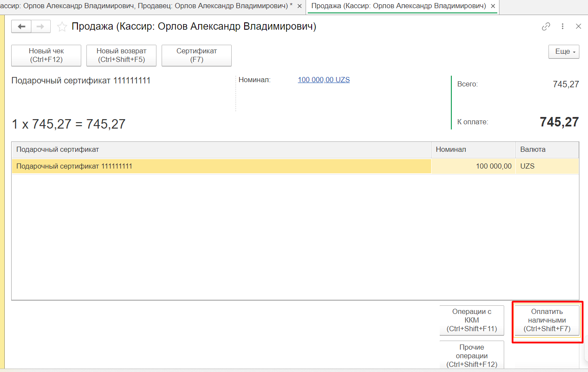Close the first tab with Продавец in title
The height and width of the screenshot is (372, 588).
[300, 6]
